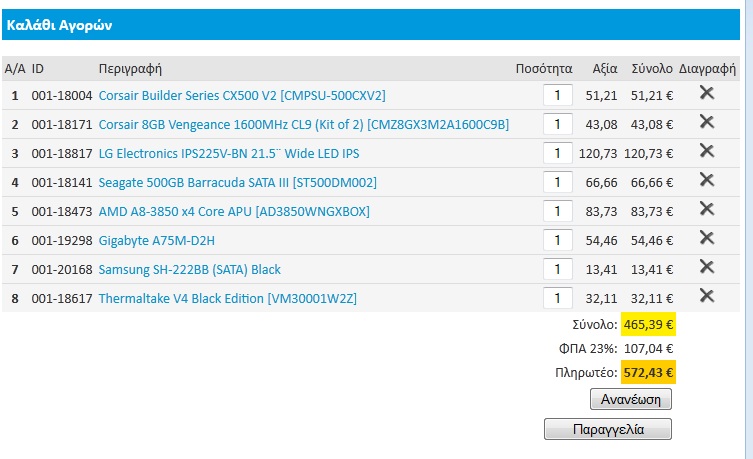Click the ΦΠΑ 23% value 107,04 €
The image size is (753, 459).
648,349
